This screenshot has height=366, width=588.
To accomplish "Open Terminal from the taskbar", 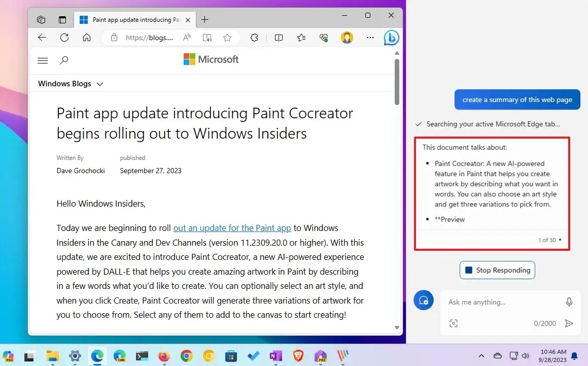I will click(142, 356).
